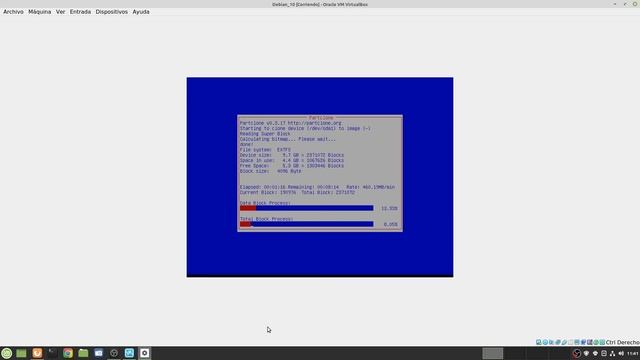Viewport: 640px width, 360px height.
Task: Click the USB devices indicator in status bar
Action: click(x=564, y=342)
